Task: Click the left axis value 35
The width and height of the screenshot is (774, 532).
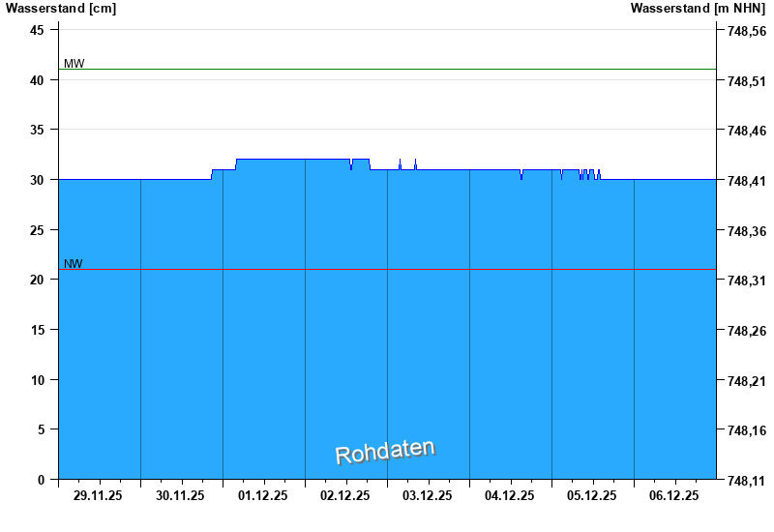Action: tap(37, 130)
